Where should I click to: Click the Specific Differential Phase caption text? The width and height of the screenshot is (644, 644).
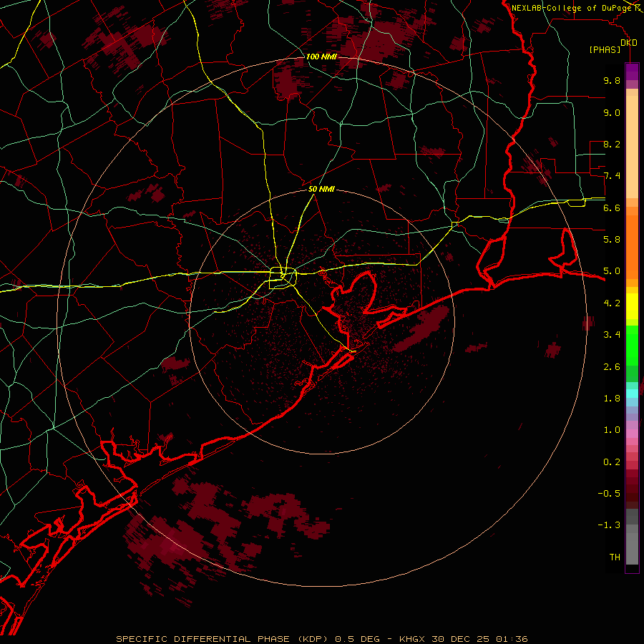click(223, 639)
